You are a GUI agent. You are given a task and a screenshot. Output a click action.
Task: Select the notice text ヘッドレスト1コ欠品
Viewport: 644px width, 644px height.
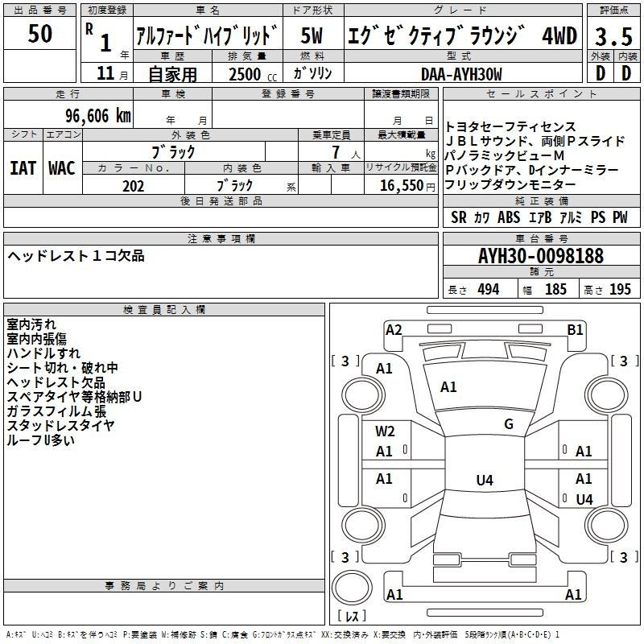(x=76, y=256)
